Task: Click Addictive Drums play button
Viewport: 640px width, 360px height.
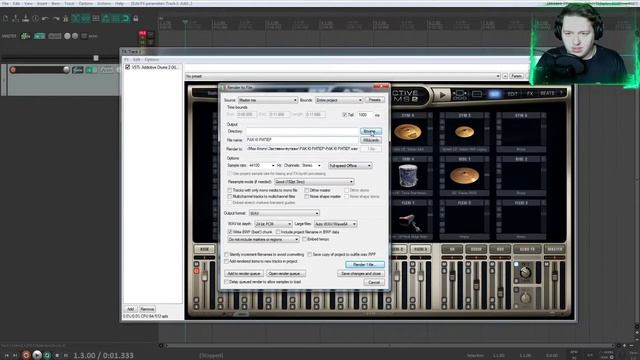Action: coord(442,95)
